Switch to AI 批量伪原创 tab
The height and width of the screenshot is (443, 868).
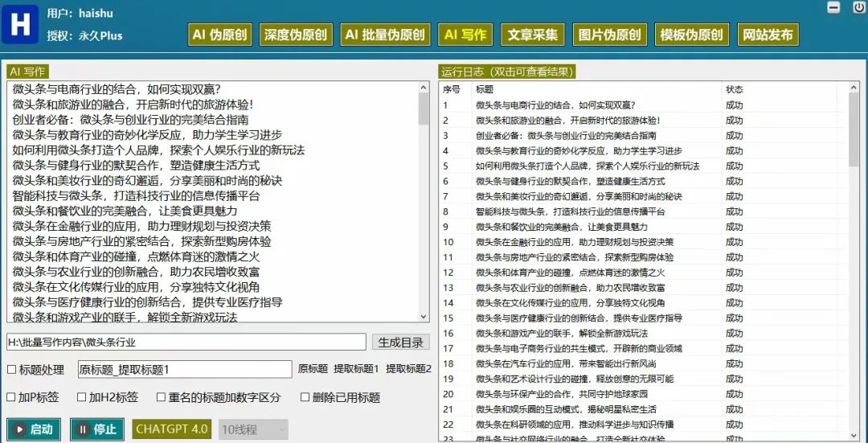(385, 35)
